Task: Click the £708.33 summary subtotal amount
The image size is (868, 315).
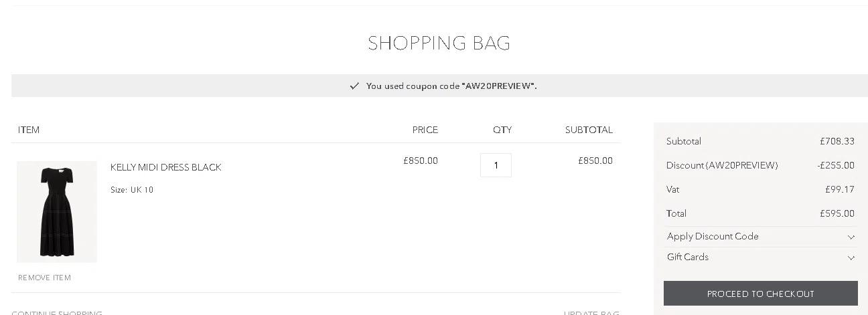Action: point(837,142)
